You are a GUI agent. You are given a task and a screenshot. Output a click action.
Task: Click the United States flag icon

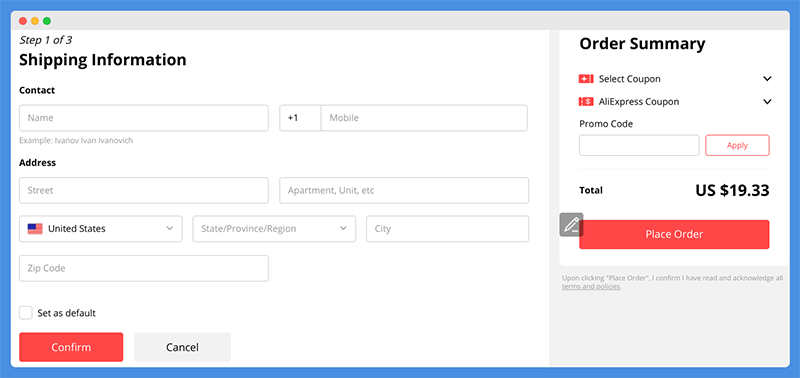point(35,229)
